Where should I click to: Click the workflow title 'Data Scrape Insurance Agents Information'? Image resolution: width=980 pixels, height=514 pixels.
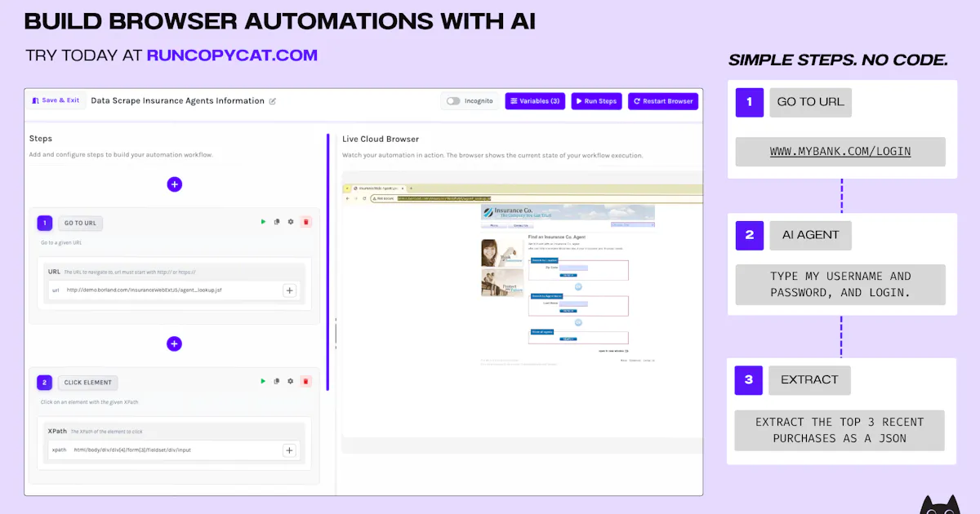(x=177, y=101)
